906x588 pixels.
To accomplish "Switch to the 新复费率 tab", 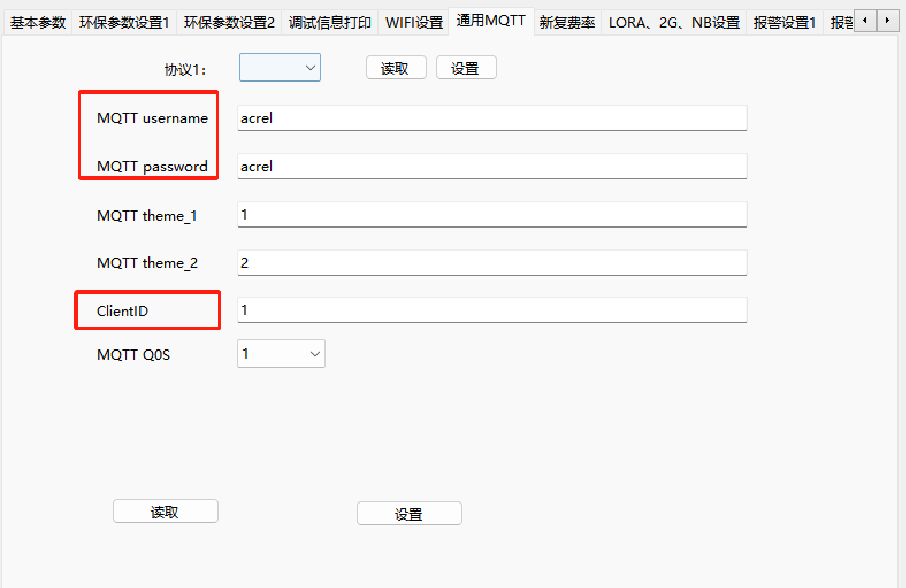I will pyautogui.click(x=567, y=22).
